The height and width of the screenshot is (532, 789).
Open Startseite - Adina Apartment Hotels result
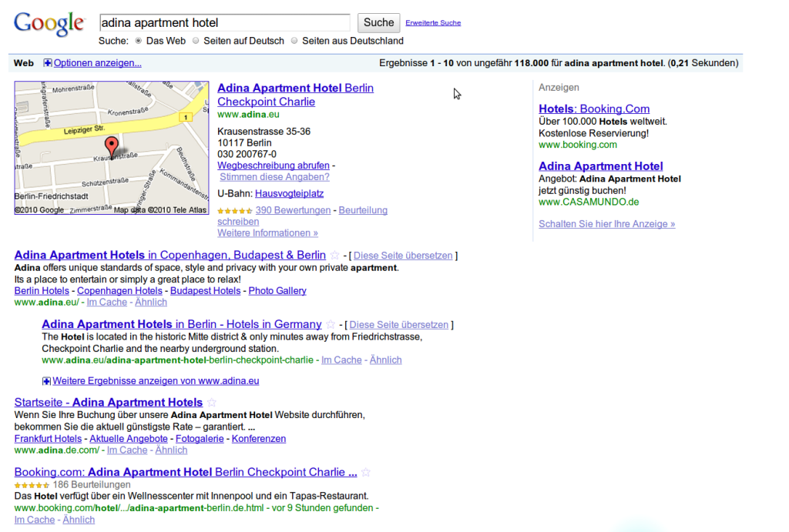click(x=109, y=402)
